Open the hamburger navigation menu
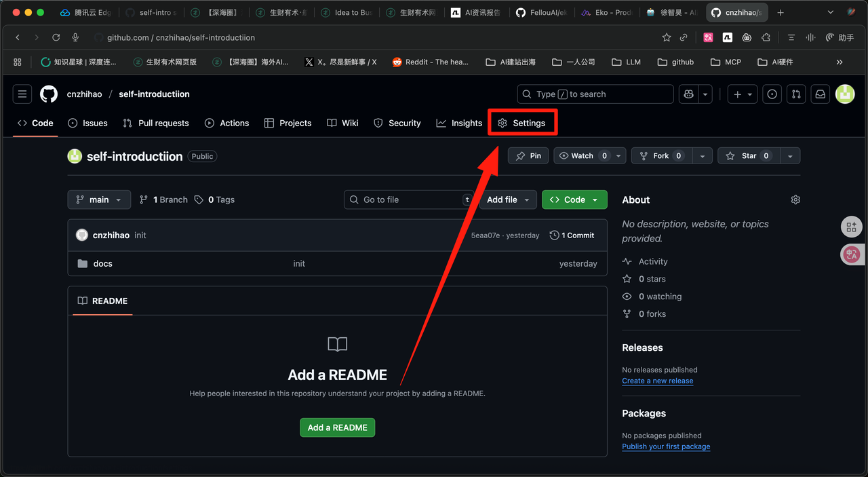 coord(22,94)
